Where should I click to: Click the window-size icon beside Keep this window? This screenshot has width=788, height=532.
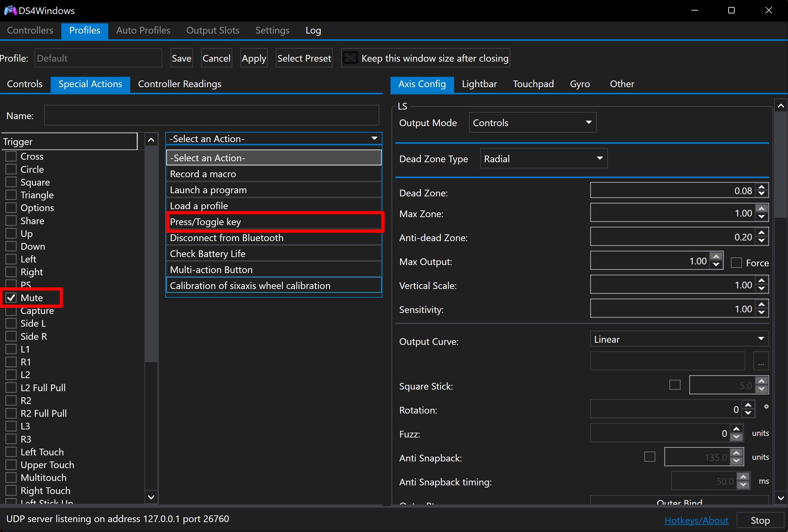pyautogui.click(x=350, y=58)
